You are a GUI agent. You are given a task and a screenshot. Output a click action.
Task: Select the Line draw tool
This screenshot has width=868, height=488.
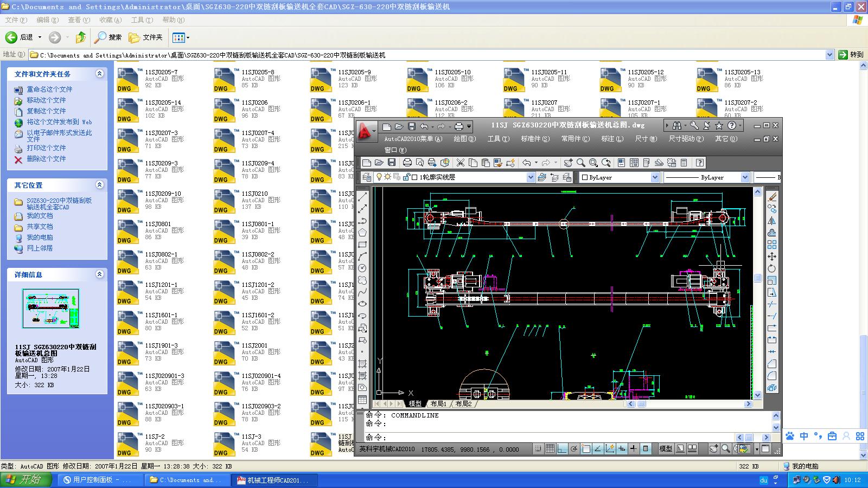coord(362,197)
